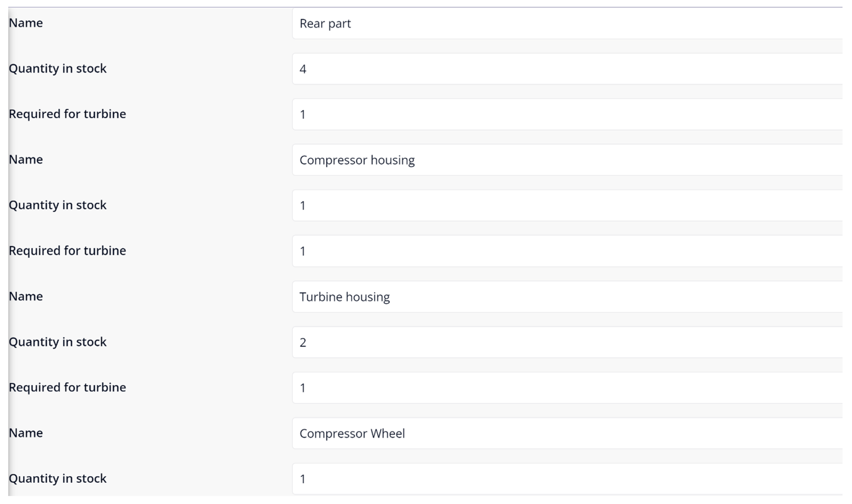The height and width of the screenshot is (504, 852).
Task: Click Compressor housing's 'Required for turbine' label
Action: click(x=67, y=251)
